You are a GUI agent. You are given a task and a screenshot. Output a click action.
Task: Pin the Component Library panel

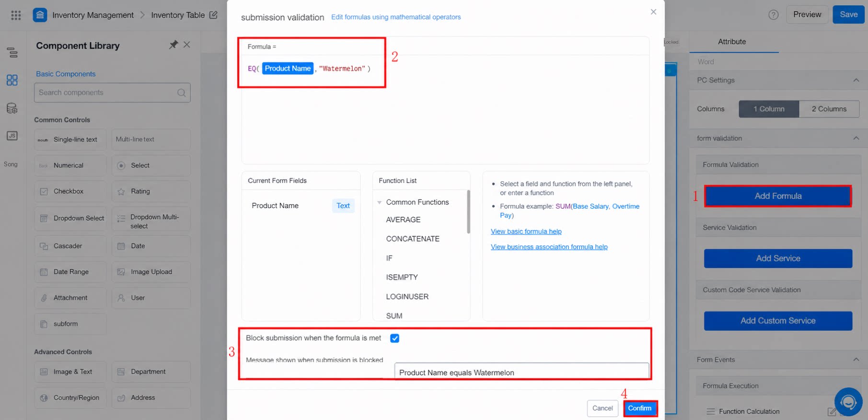click(x=173, y=45)
